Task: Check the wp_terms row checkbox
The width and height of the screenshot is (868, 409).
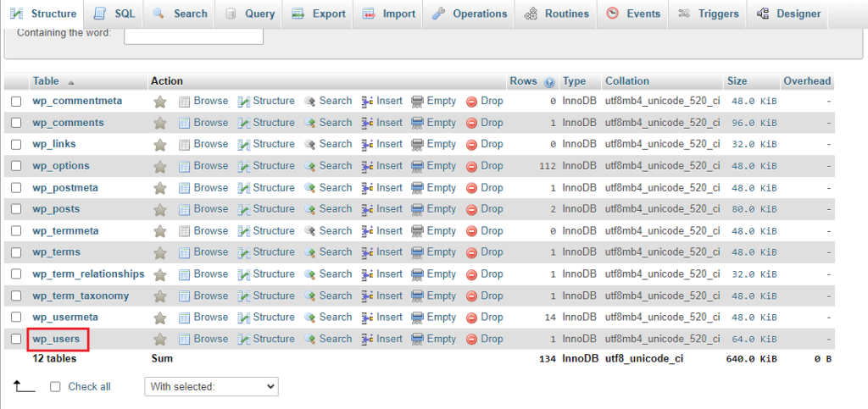Action: click(x=17, y=252)
